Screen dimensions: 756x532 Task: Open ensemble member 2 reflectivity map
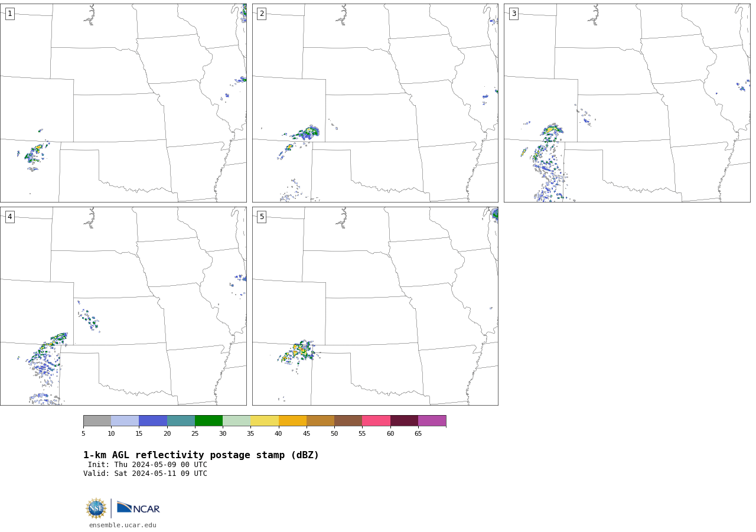pyautogui.click(x=375, y=103)
